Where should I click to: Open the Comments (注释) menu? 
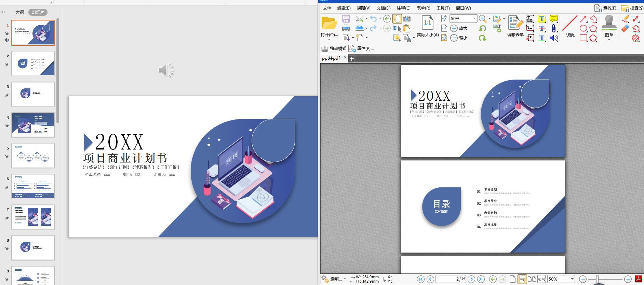coord(403,8)
